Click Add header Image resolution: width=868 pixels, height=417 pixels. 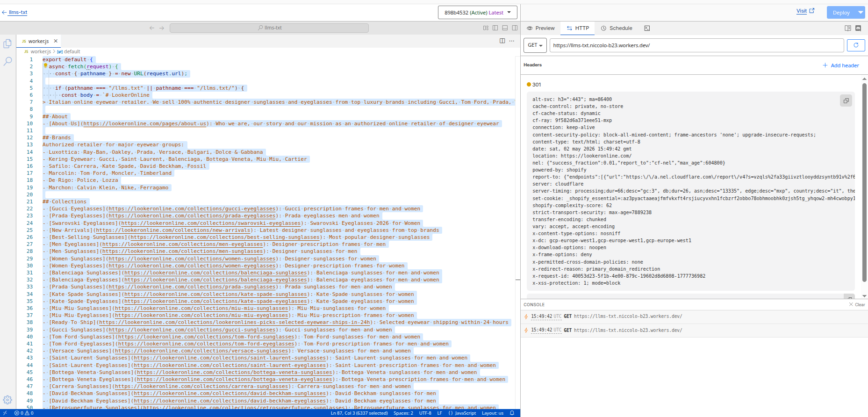pyautogui.click(x=841, y=65)
